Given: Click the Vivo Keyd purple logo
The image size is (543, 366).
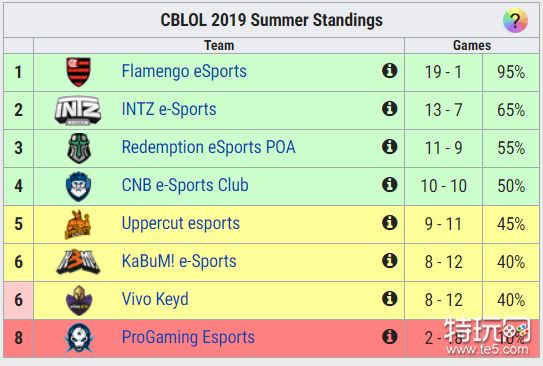Looking at the screenshot, I should 79,300.
